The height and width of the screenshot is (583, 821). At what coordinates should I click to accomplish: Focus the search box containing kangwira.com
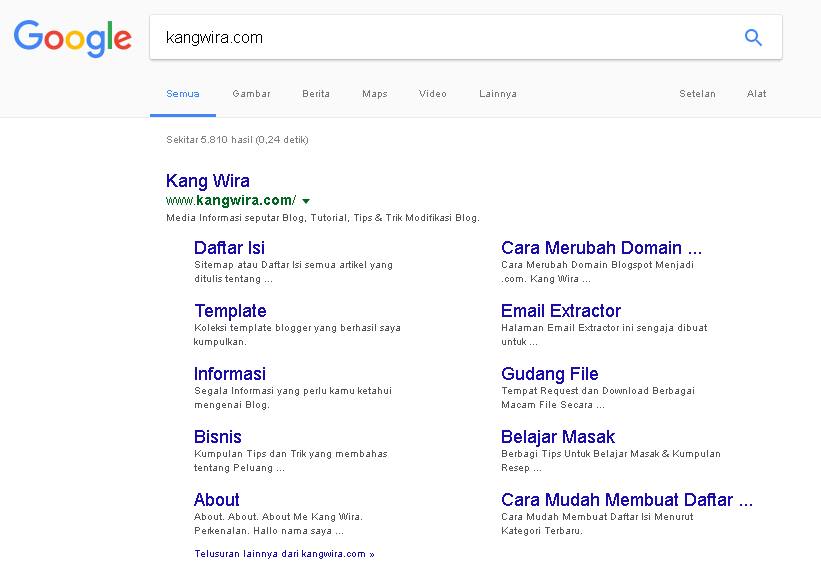(x=465, y=37)
